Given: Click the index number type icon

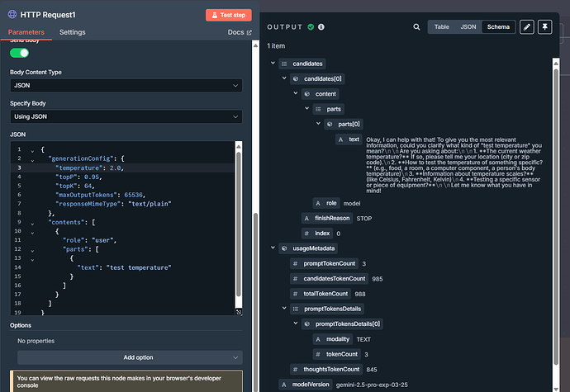Looking at the screenshot, I should [x=306, y=234].
